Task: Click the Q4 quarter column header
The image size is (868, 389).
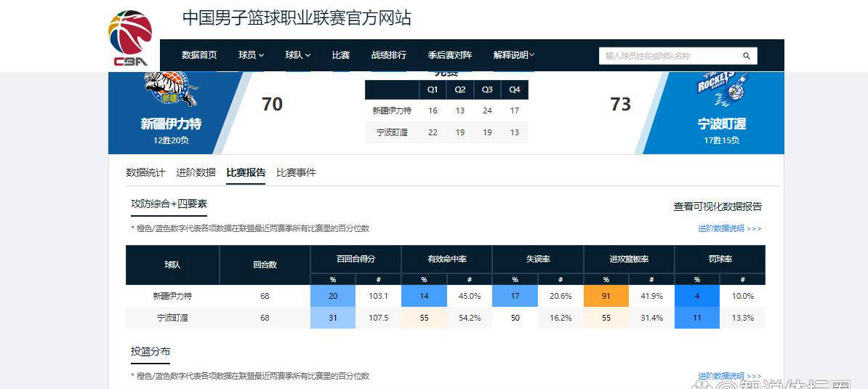Action: pyautogui.click(x=515, y=89)
